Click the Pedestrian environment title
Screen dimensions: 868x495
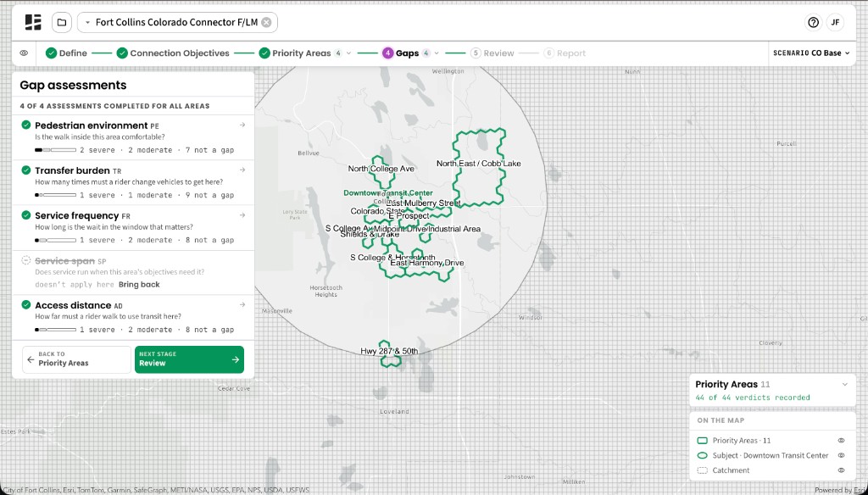coord(92,125)
